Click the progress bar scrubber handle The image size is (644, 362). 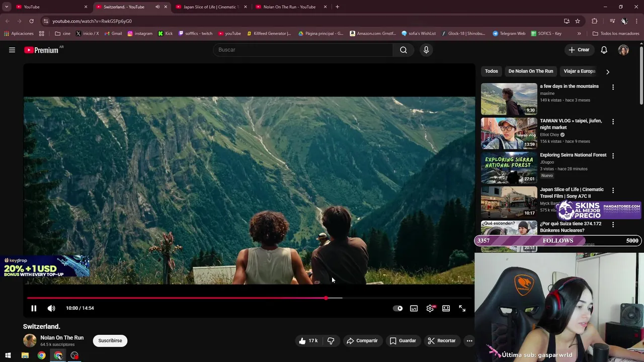click(326, 298)
